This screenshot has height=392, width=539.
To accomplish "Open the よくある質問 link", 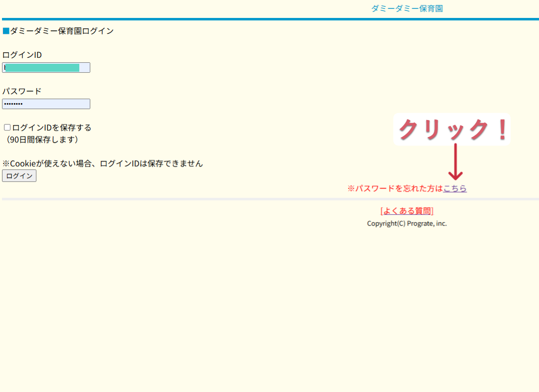I will [407, 211].
